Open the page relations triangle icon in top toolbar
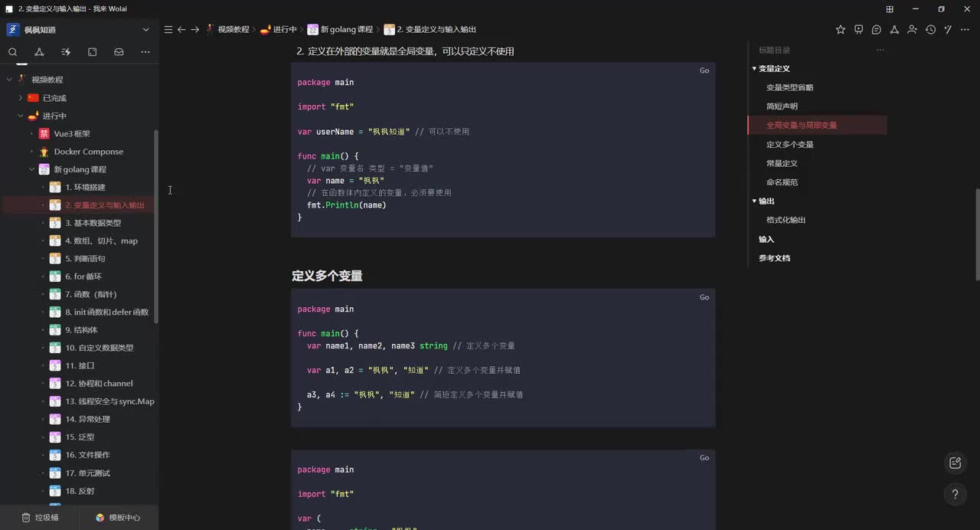980x530 pixels. (x=894, y=29)
